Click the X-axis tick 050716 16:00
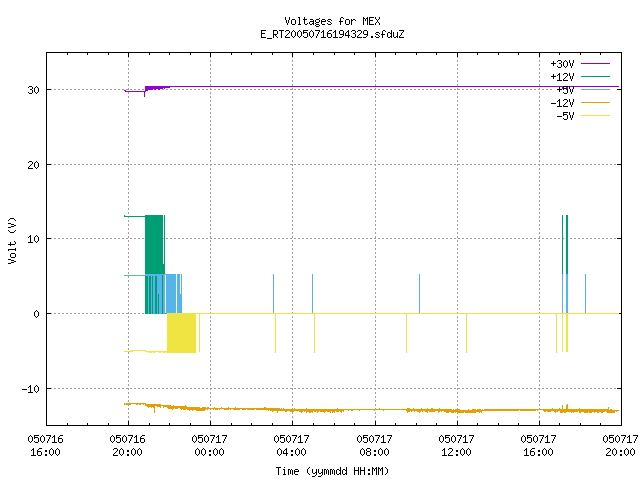Screen dimensions: 640x480 pos(45,446)
